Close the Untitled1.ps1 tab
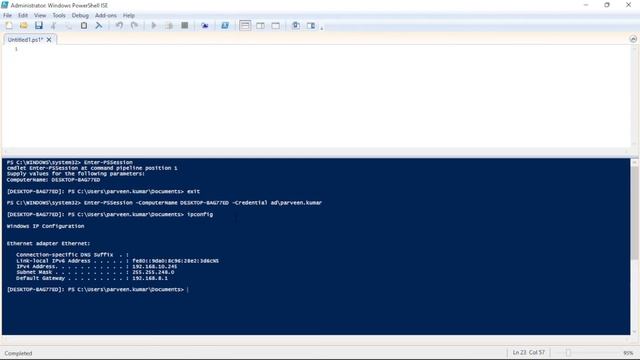The height and width of the screenshot is (360, 640). click(49, 40)
